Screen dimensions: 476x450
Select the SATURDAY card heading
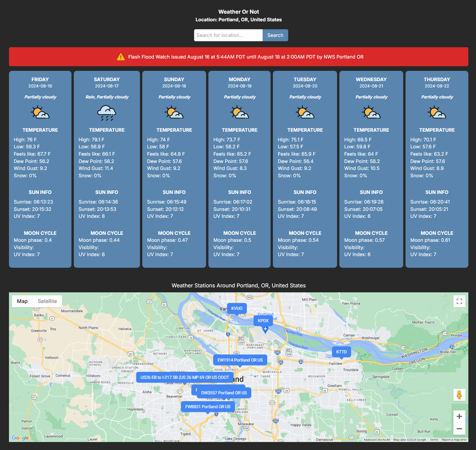(107, 79)
